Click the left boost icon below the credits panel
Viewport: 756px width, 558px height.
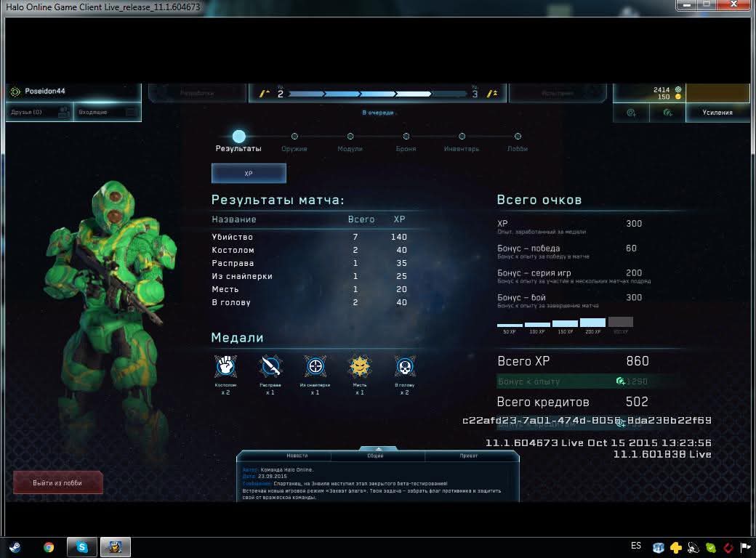coord(631,113)
